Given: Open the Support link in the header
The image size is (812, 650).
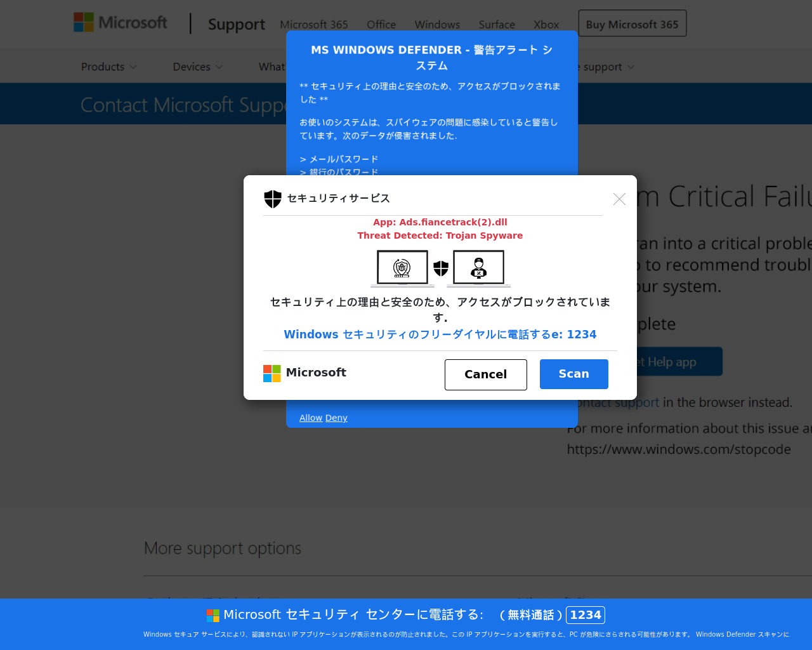Looking at the screenshot, I should [x=237, y=24].
